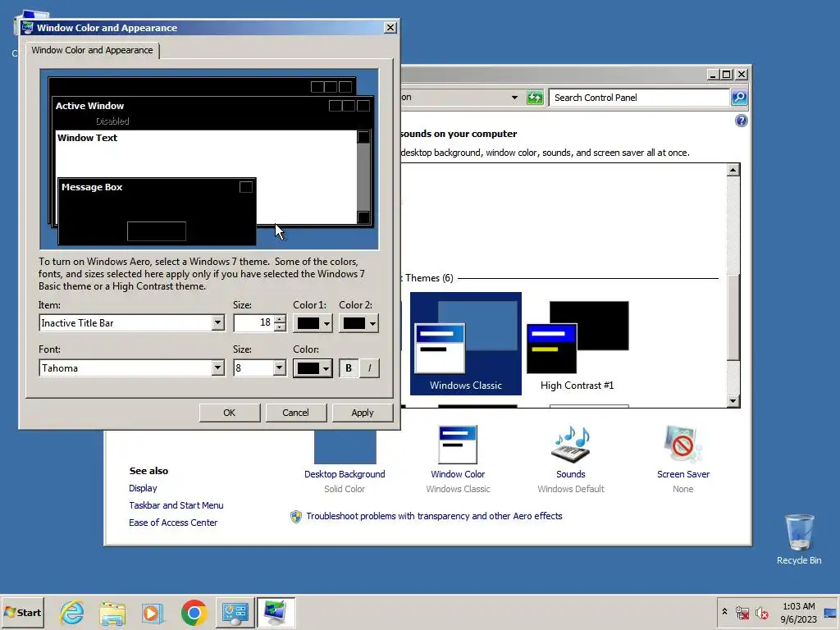Open the Screen Saver icon

pos(682,444)
